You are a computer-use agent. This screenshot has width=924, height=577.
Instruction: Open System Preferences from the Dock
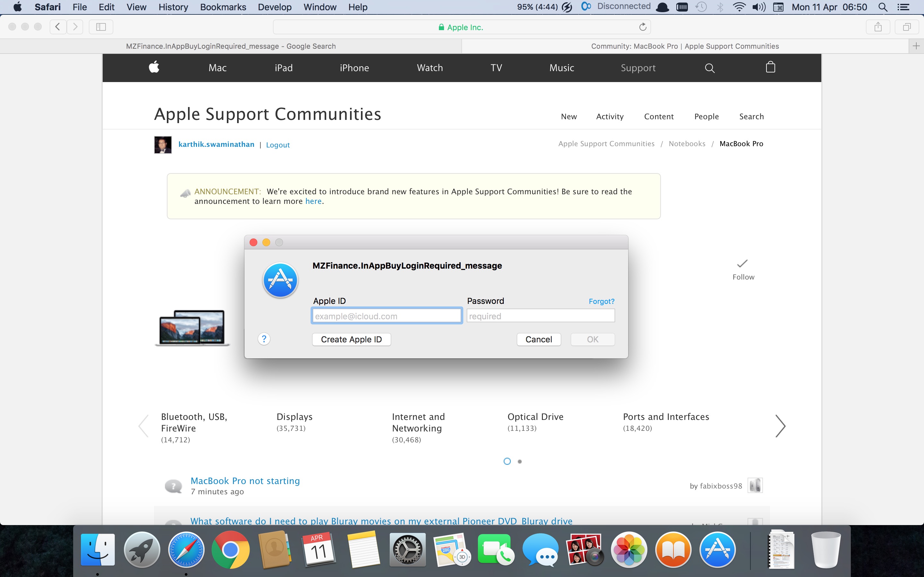[x=407, y=549]
